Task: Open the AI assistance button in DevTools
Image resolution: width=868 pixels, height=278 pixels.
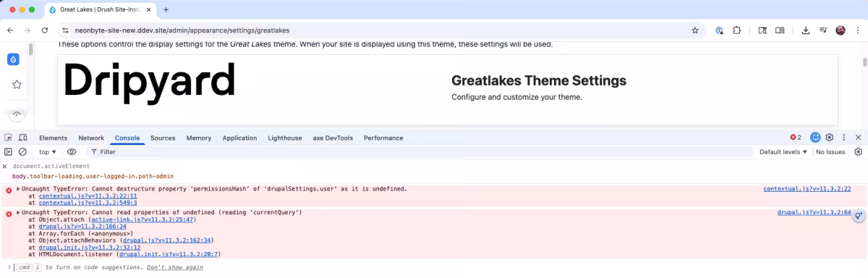Action: [x=815, y=138]
